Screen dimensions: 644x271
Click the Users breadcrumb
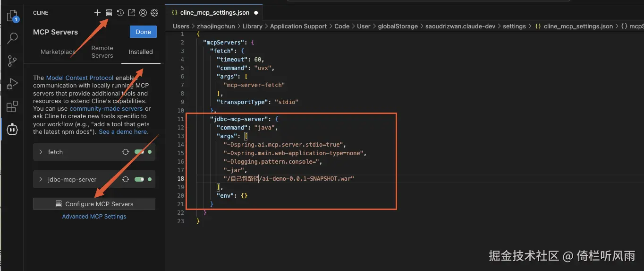click(181, 26)
